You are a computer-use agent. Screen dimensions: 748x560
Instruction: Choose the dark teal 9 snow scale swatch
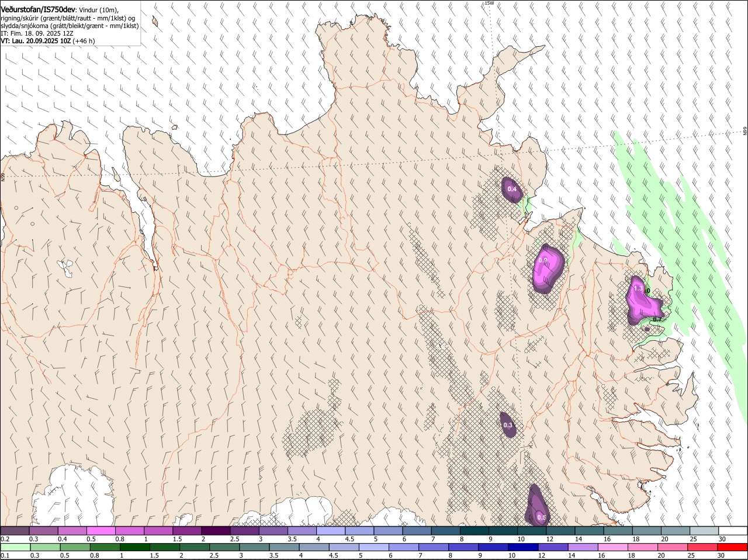tap(503, 531)
